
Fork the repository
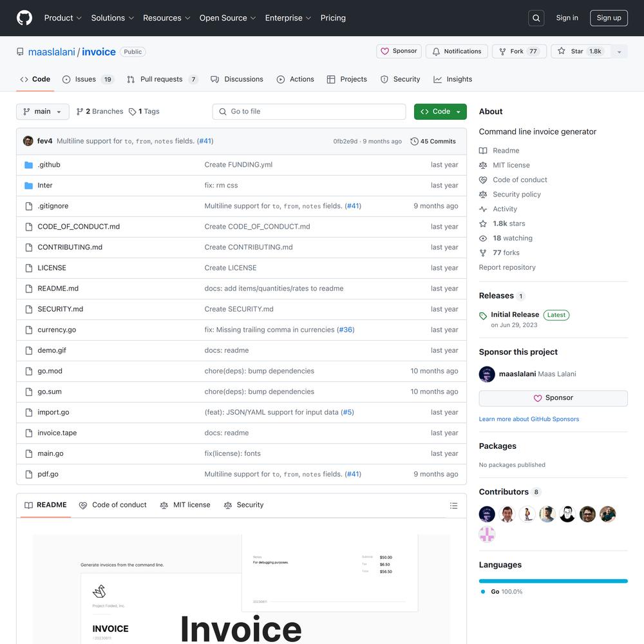click(519, 52)
